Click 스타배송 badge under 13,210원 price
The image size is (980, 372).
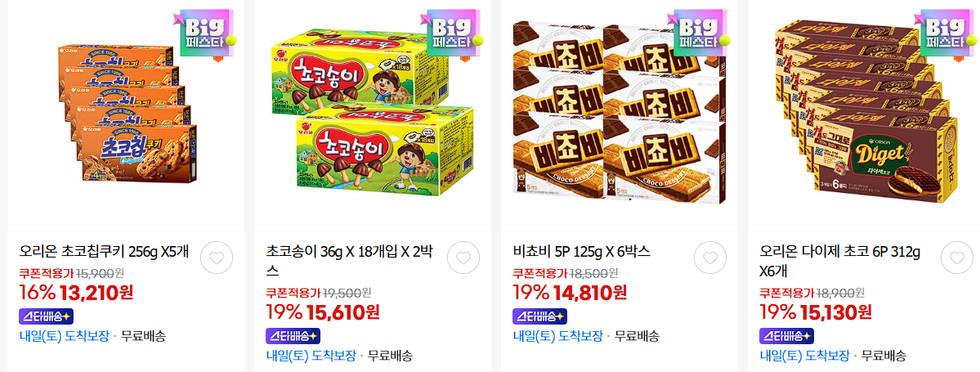47,316
